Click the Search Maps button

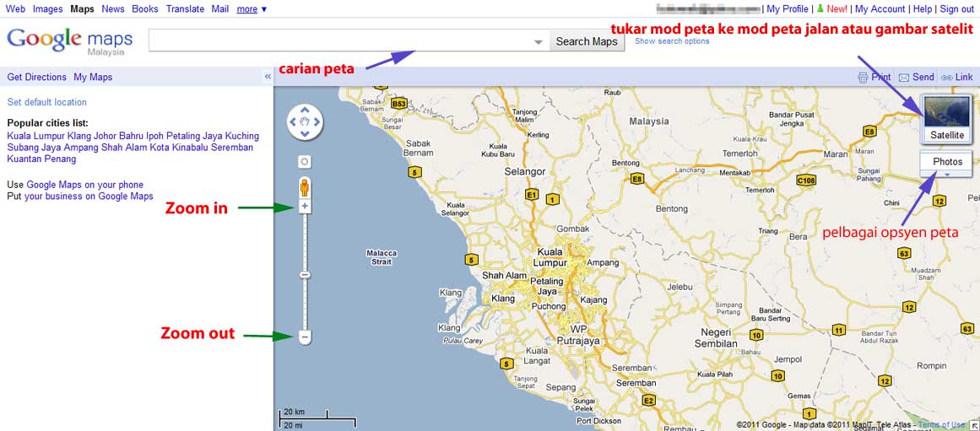coord(587,42)
